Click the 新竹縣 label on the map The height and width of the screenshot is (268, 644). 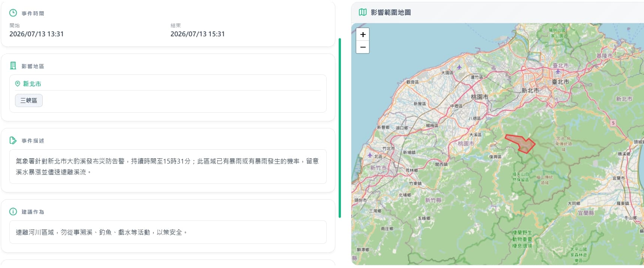click(433, 200)
